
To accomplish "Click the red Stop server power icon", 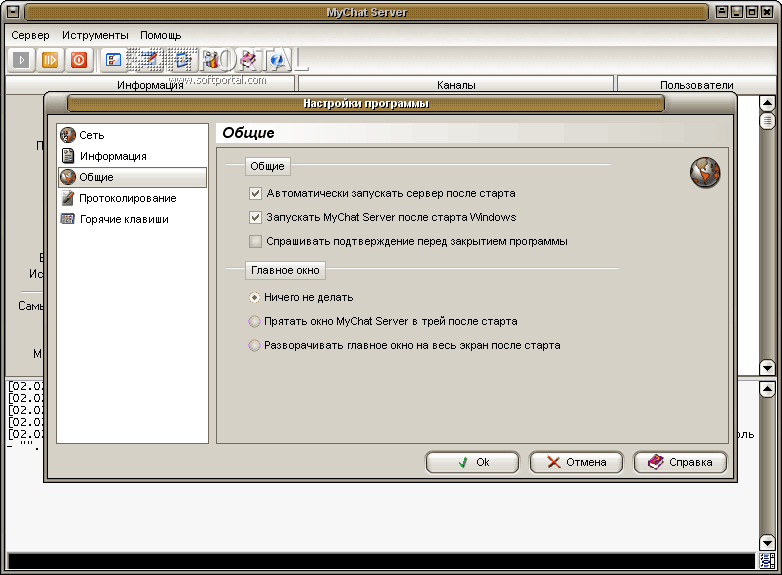I will click(79, 60).
